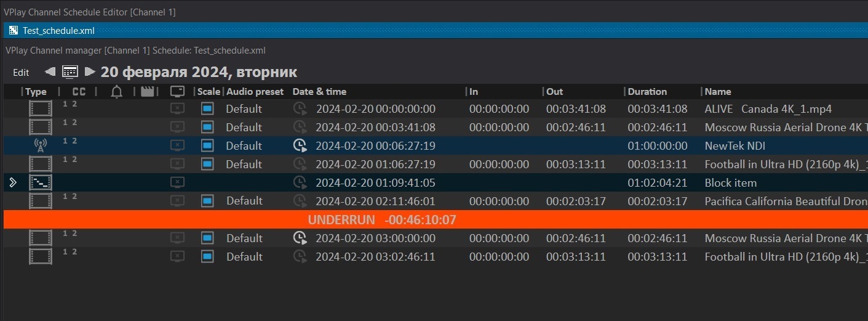Click clock icon on 02:11:46:01 row
The height and width of the screenshot is (321, 868).
point(300,201)
